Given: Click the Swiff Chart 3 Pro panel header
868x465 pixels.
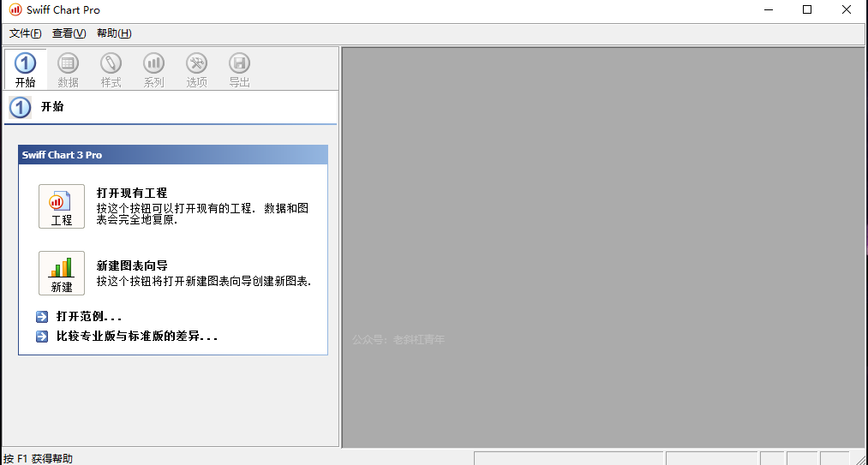Looking at the screenshot, I should tap(173, 155).
